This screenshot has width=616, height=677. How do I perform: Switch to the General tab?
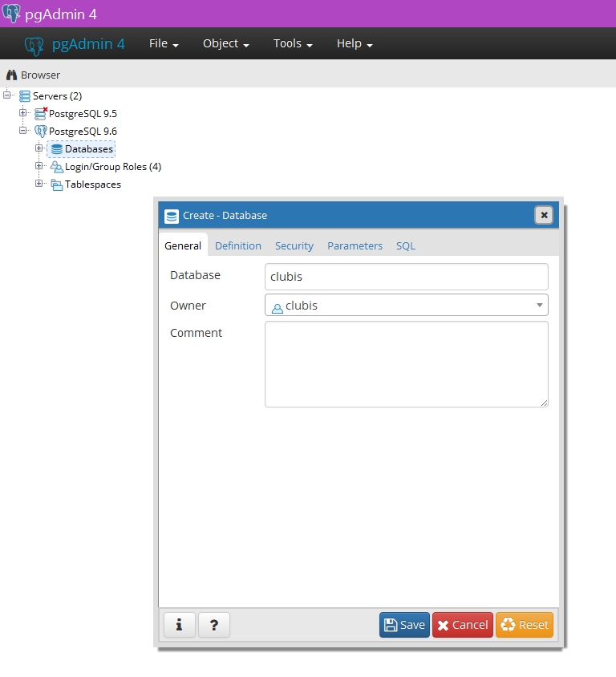click(x=183, y=245)
